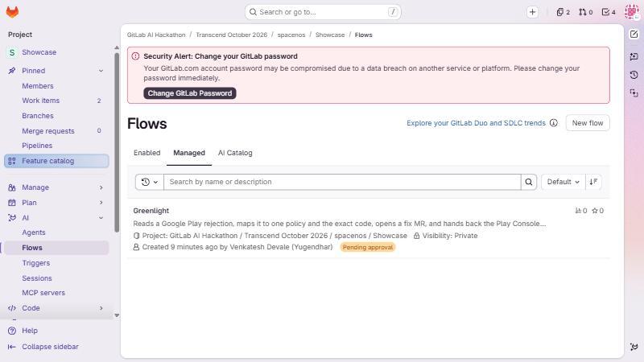Open GitLab Duo chat icon at bottom right
Image resolution: width=644 pixels, height=362 pixels.
(x=634, y=347)
